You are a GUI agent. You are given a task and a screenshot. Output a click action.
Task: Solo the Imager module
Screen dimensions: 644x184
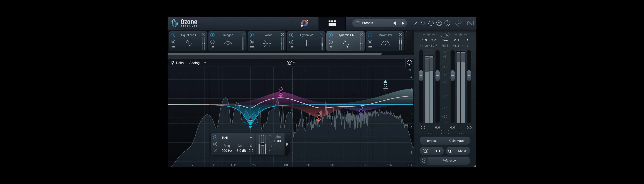pos(212,42)
